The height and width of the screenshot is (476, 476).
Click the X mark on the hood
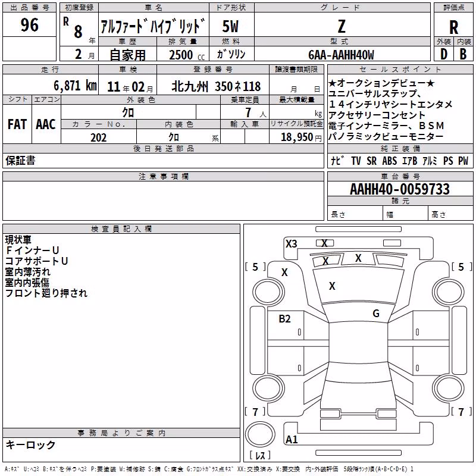[x=332, y=286]
